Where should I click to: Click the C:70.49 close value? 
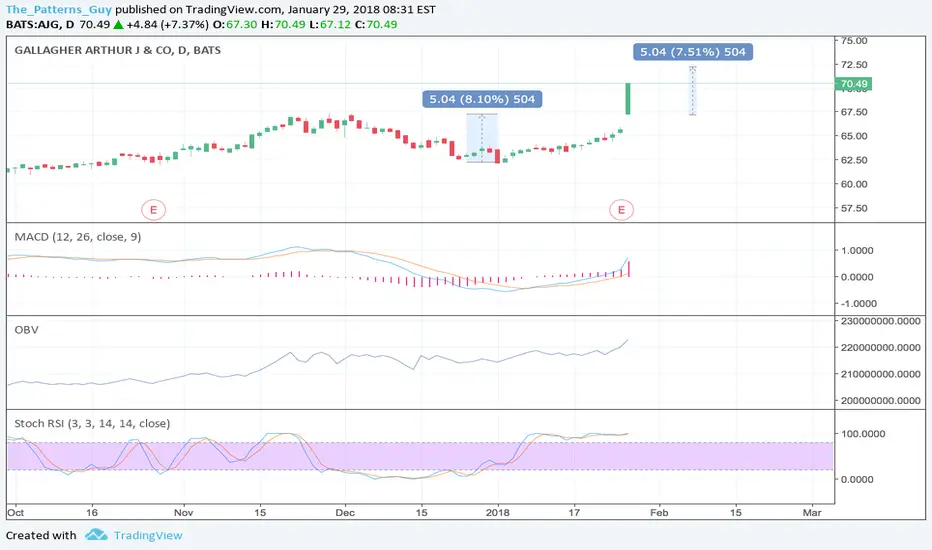pyautogui.click(x=376, y=24)
